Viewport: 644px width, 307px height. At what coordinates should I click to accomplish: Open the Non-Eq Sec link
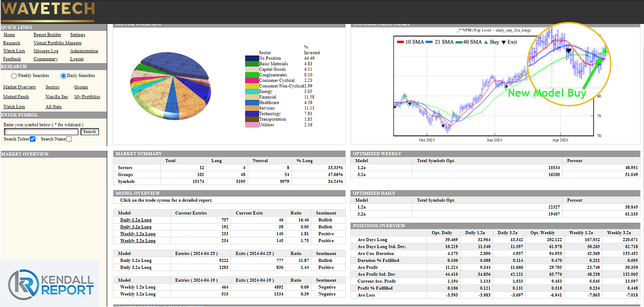click(57, 97)
